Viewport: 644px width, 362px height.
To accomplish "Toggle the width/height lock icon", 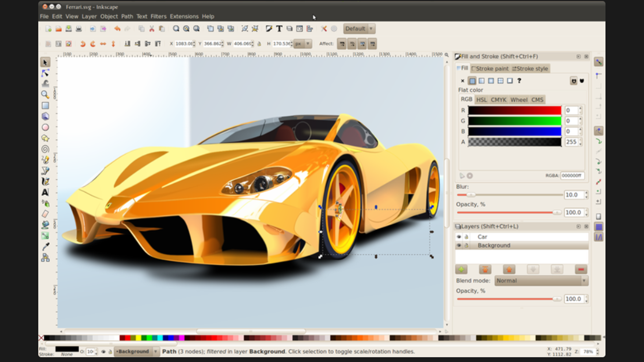I will 259,44.
